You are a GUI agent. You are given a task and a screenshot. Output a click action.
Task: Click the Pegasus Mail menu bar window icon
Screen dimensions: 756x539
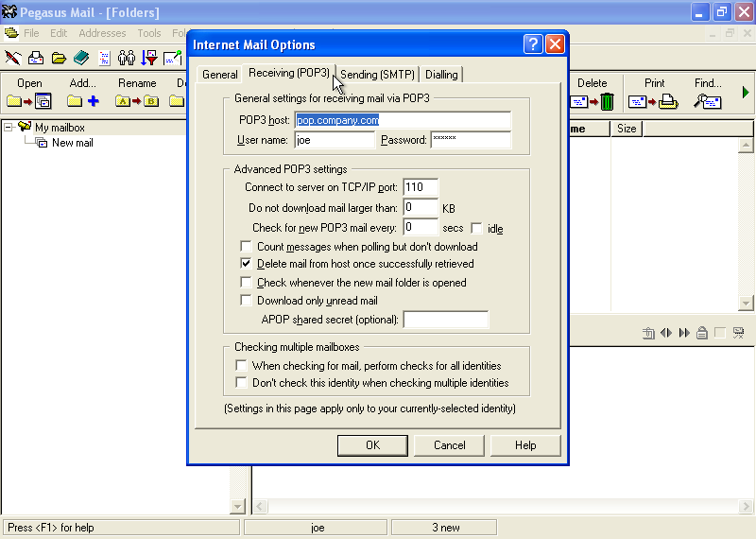[x=11, y=33]
